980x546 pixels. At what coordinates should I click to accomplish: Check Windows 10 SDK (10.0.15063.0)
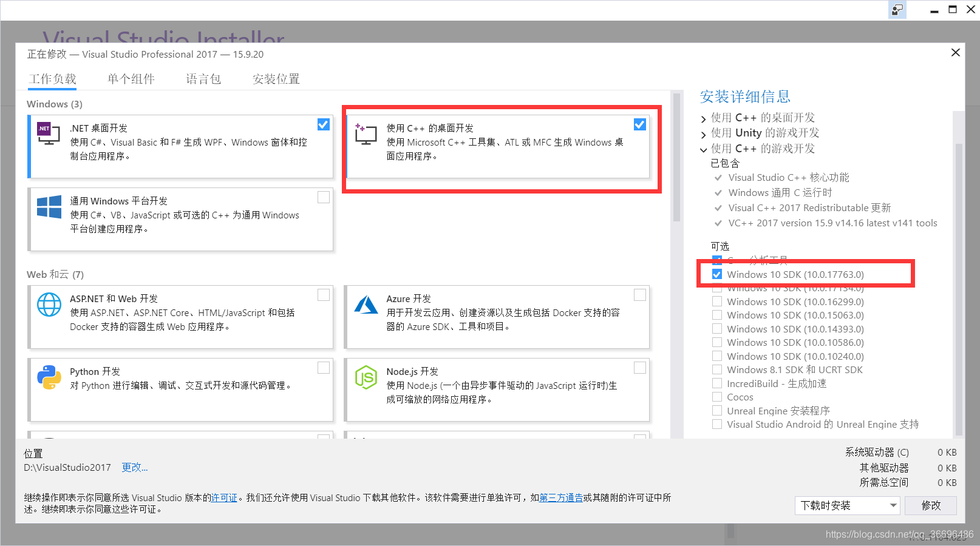717,315
